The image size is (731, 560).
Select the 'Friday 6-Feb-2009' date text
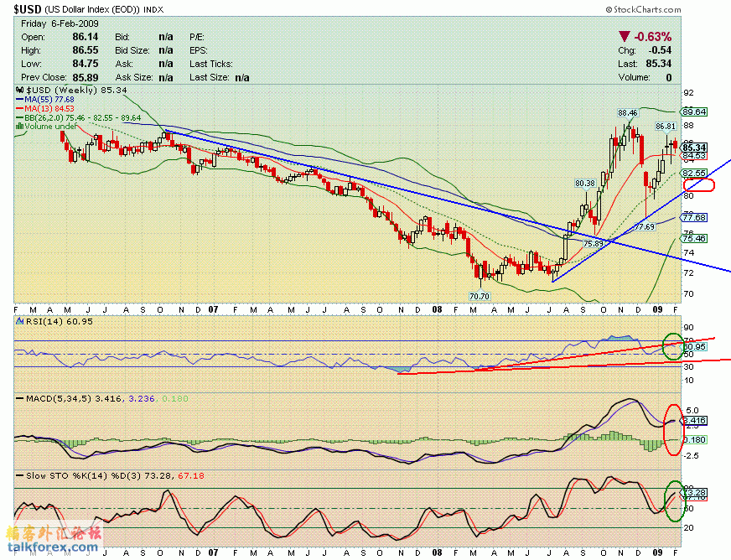pyautogui.click(x=60, y=23)
